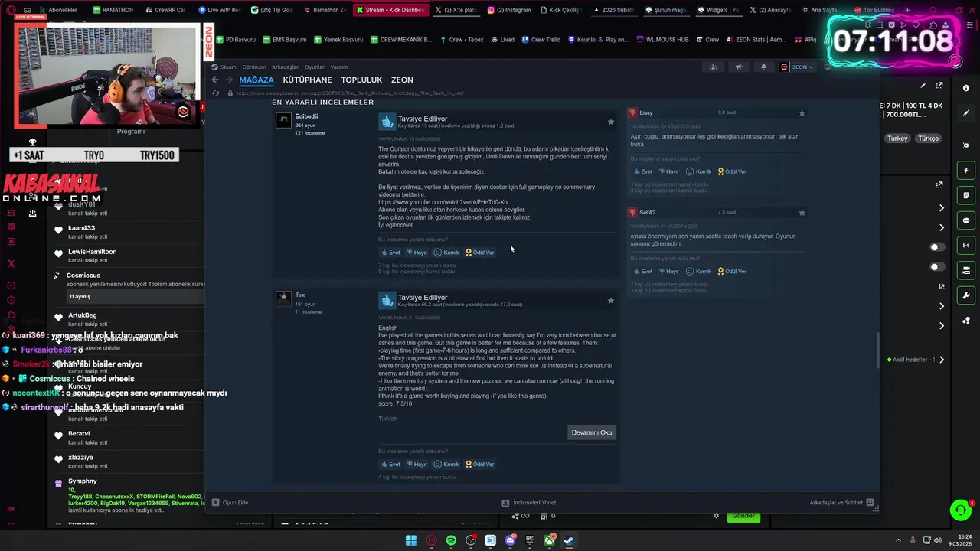
Task: Click the Steam page vertical scrollbar
Action: [x=877, y=350]
